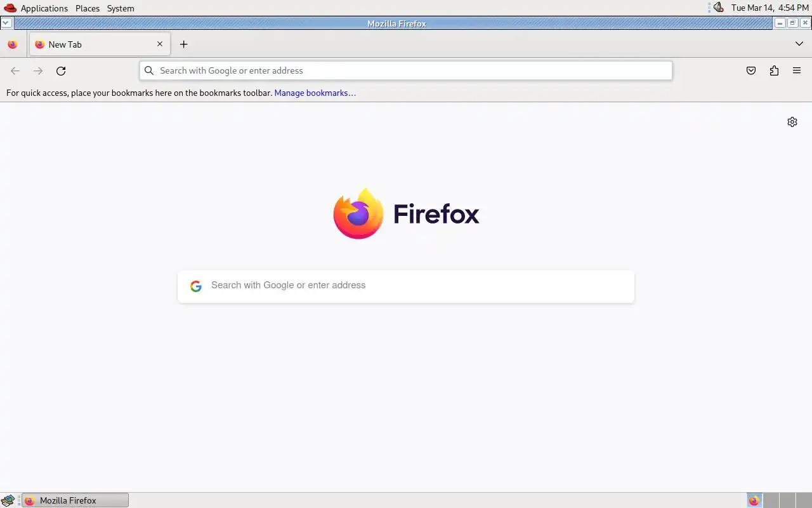
Task: Close the New Tab tab
Action: pyautogui.click(x=160, y=44)
